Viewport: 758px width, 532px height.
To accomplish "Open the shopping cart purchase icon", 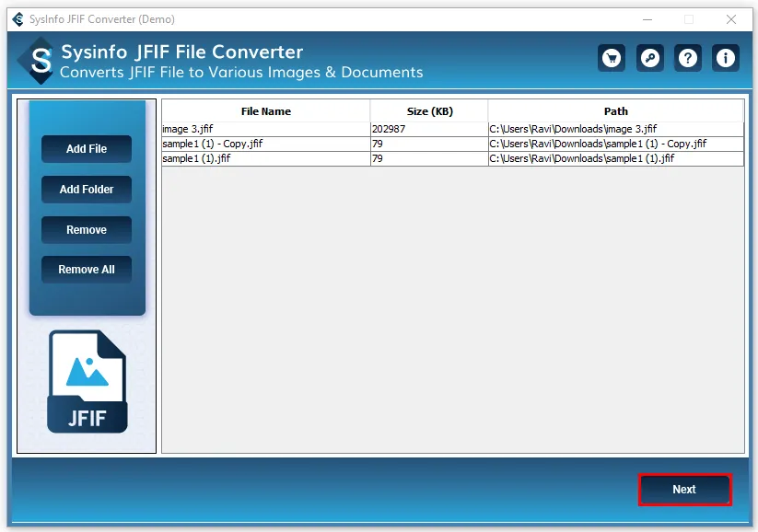I will [x=612, y=58].
